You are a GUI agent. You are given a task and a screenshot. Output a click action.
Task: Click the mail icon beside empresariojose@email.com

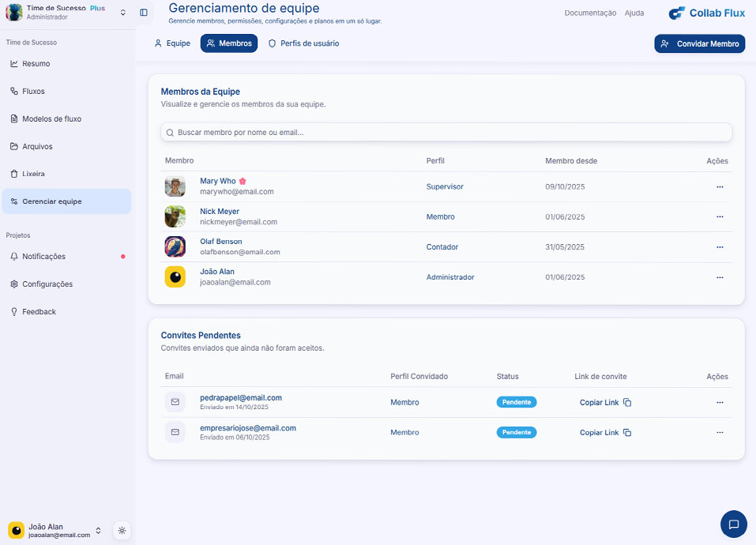pos(175,433)
